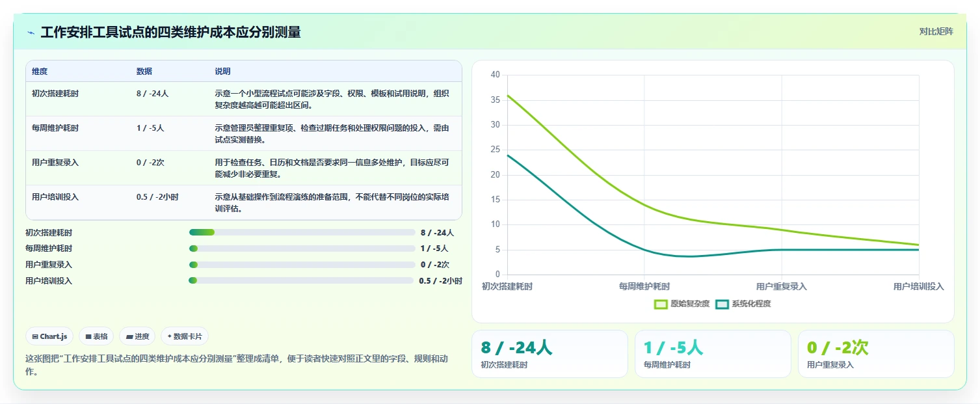Select the 用户培训投入 cell in the table
This screenshot has height=404, width=980.
click(55, 196)
